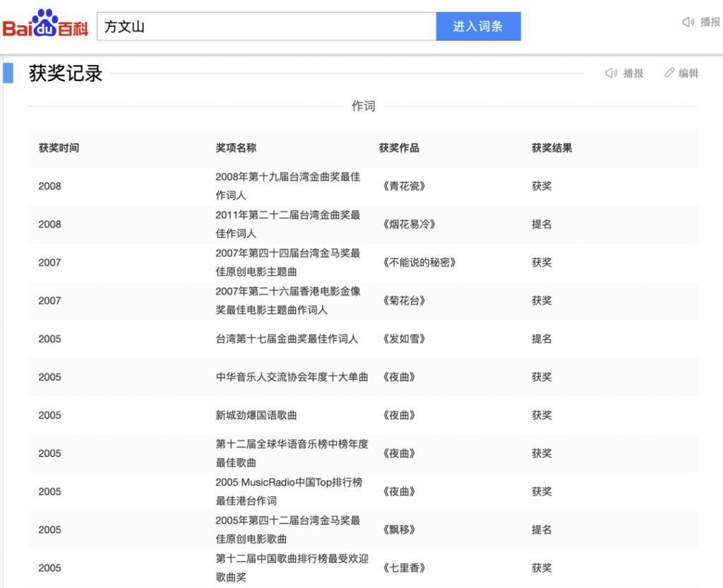Select the work 《不能说的秘密》
This screenshot has width=723, height=588.
click(x=419, y=263)
